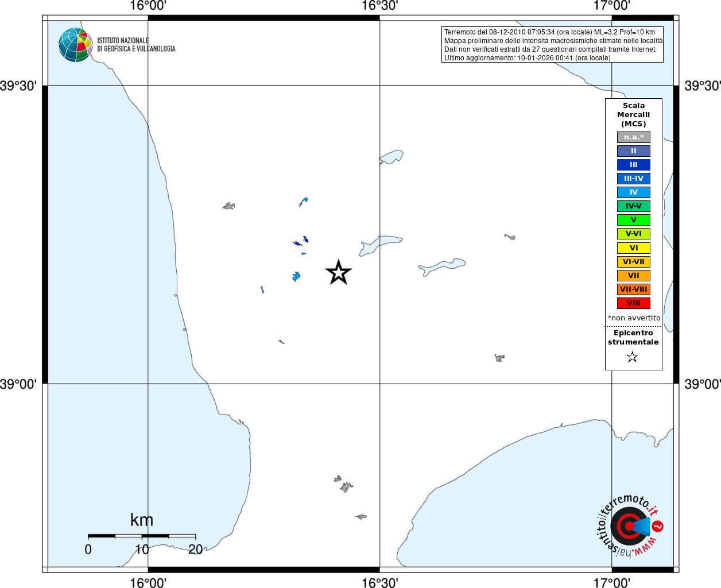721x588 pixels.
Task: Click the 'Epicentro strumentale' legend label
Action: [633, 338]
